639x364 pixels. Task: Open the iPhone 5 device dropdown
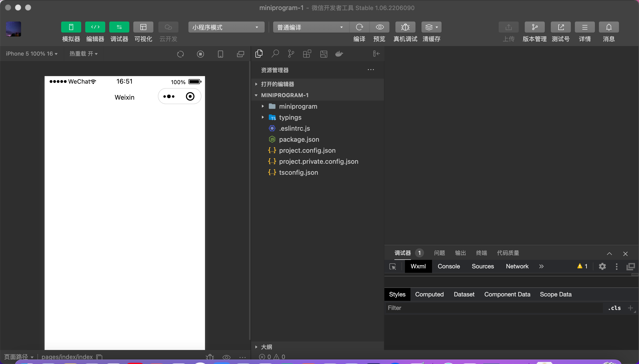click(x=31, y=54)
